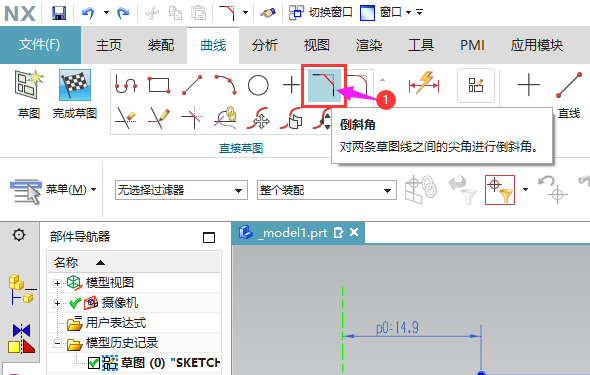Click gallery scroll up arrow
This screenshot has height=375, width=590.
(382, 80)
